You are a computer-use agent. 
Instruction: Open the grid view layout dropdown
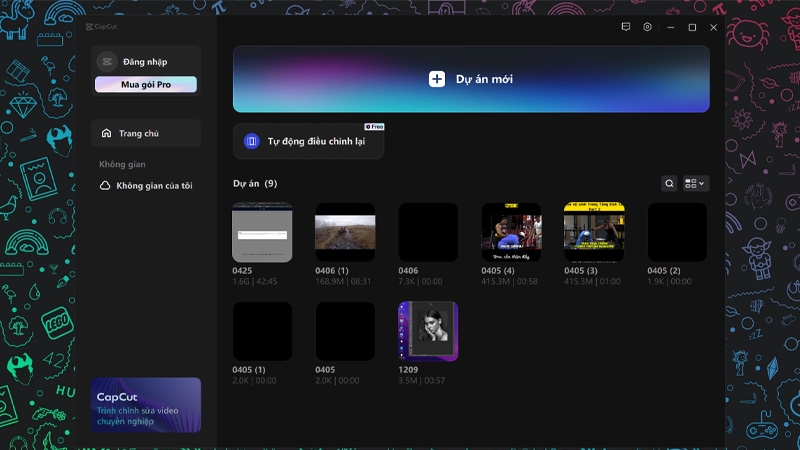pos(695,184)
